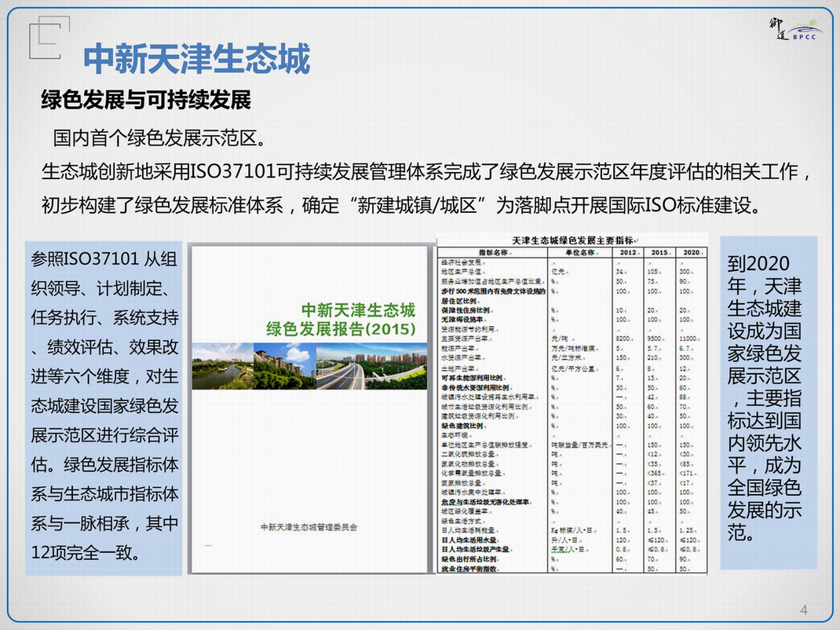Viewport: 840px width, 630px height.
Task: Click the value 11000 in the table
Action: coord(689,339)
